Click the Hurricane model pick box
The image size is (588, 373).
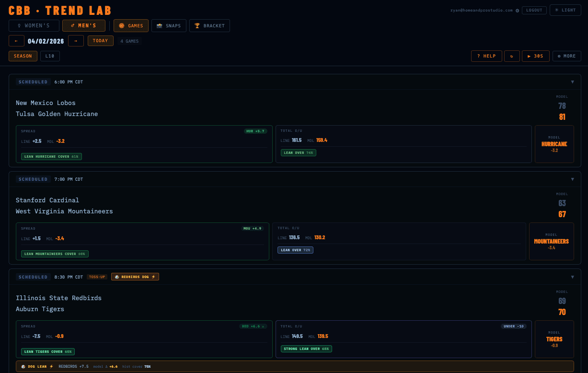554,144
